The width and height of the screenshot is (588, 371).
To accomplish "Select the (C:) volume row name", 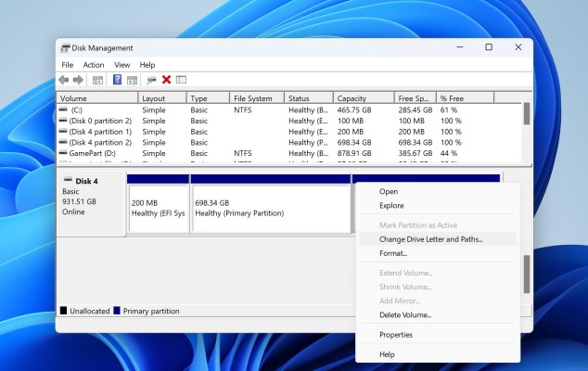I will coord(76,110).
